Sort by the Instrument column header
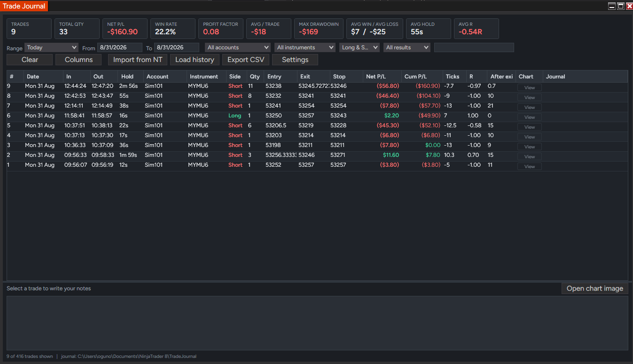Image resolution: width=633 pixels, height=364 pixels. pyautogui.click(x=207, y=77)
